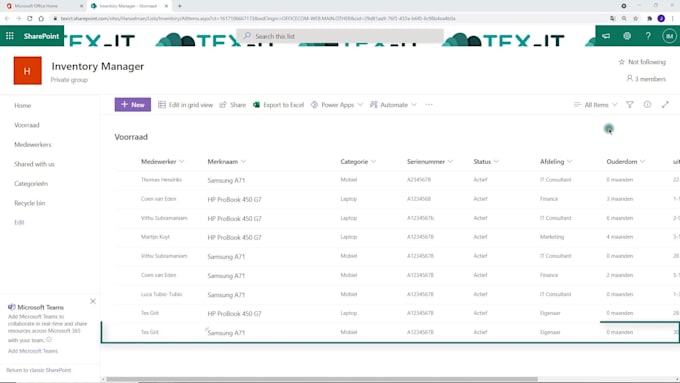Open the browser zoom magnifier icon
Viewport: 680px width, 383px height.
click(x=624, y=19)
